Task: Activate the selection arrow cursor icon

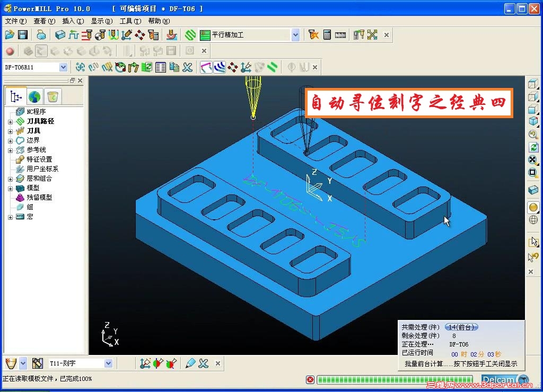Action: coord(533,242)
